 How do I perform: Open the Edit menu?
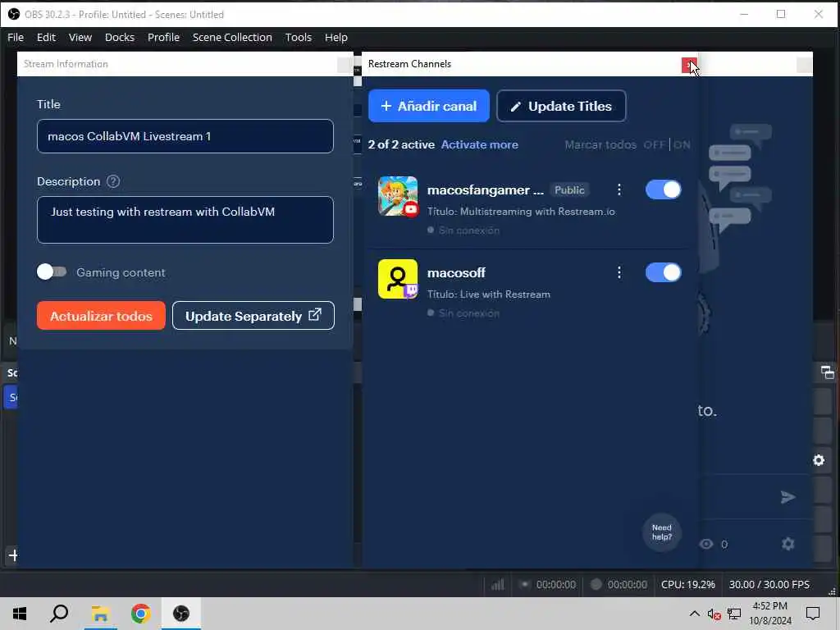tap(46, 38)
